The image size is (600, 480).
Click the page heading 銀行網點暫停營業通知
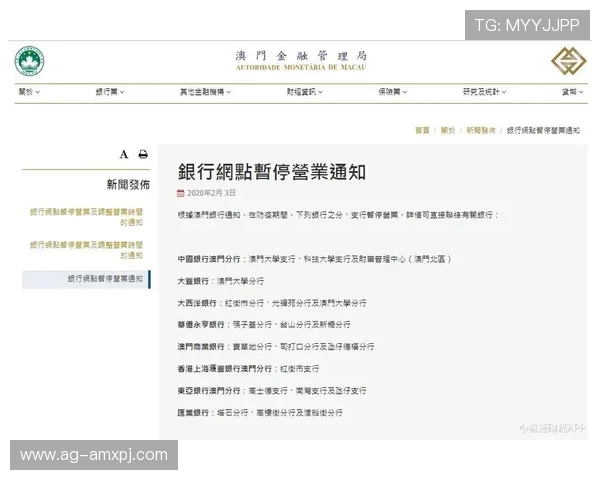(x=272, y=172)
